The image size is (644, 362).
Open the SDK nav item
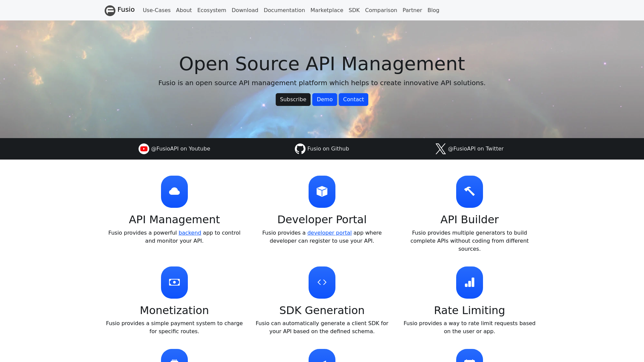[x=354, y=10]
